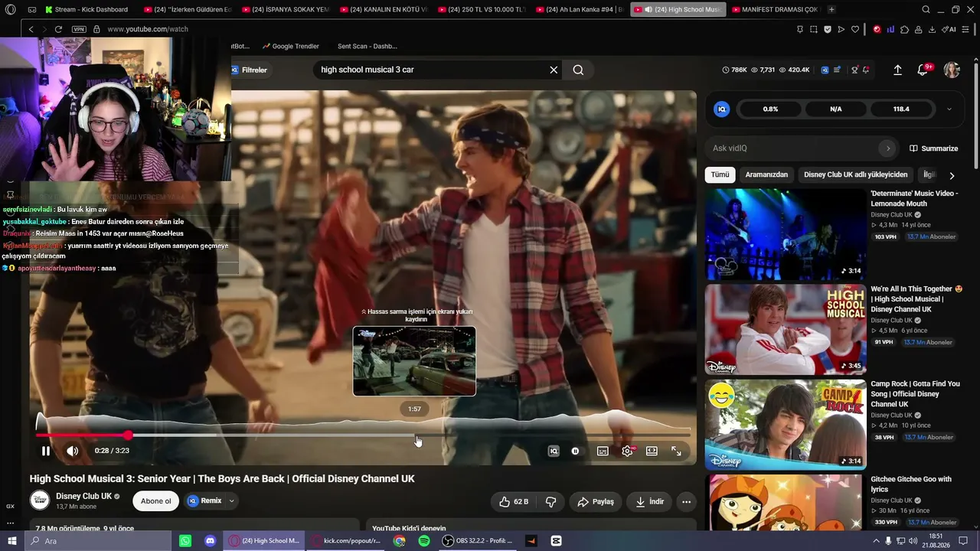
Task: Open YouTube notifications bell
Action: (x=923, y=70)
